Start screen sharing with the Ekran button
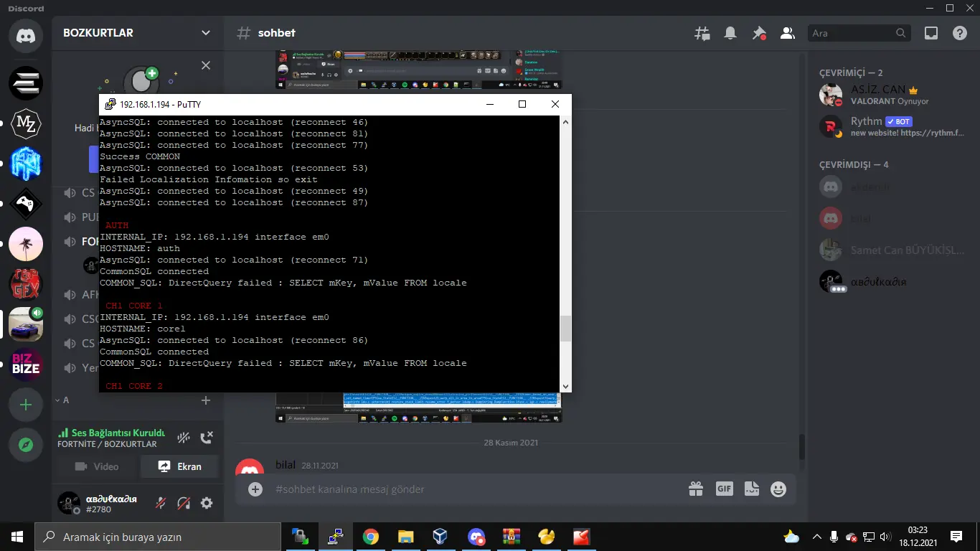 click(x=179, y=466)
